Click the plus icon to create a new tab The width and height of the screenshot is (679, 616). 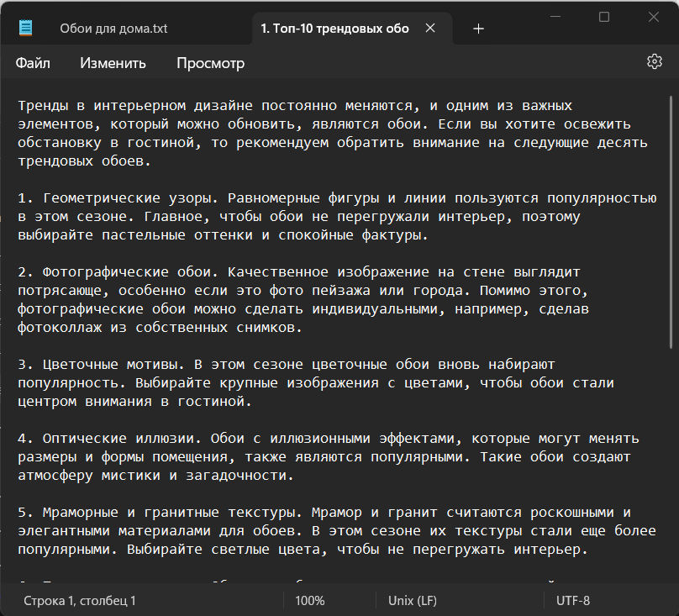click(478, 28)
